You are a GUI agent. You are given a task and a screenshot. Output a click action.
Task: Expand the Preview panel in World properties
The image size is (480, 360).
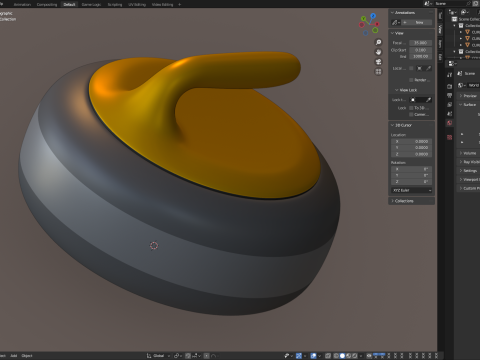pyautogui.click(x=461, y=96)
